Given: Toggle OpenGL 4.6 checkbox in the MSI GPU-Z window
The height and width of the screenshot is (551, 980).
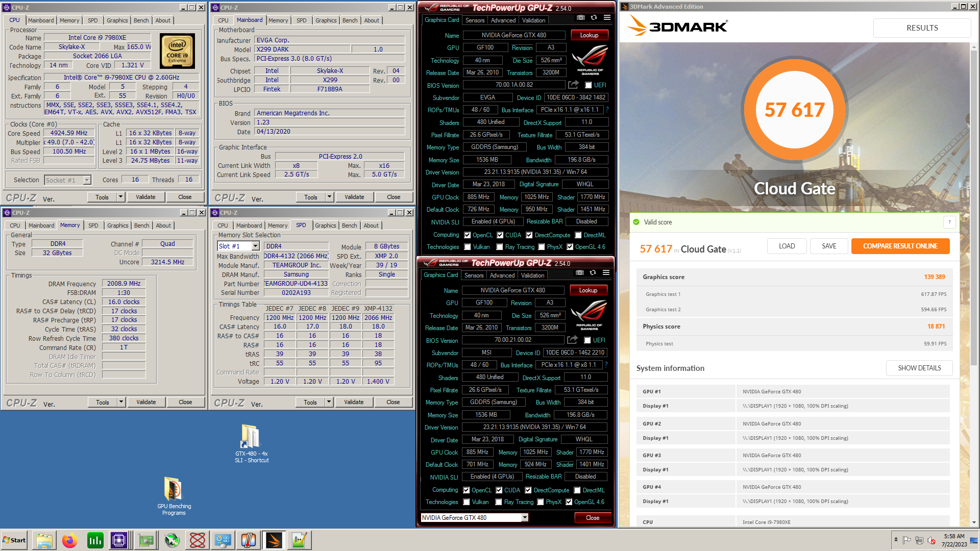Looking at the screenshot, I should [x=569, y=502].
